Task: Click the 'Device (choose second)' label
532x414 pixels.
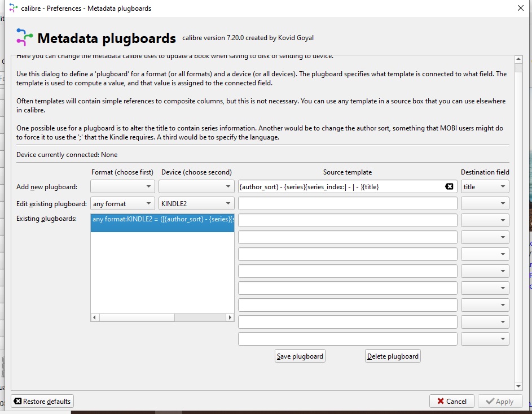Action: 196,172
